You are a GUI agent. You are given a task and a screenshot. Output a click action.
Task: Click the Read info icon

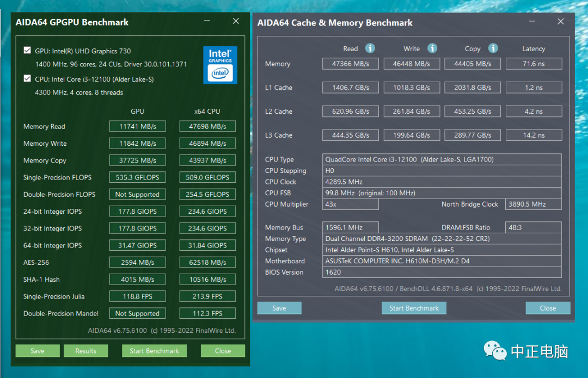click(x=370, y=48)
